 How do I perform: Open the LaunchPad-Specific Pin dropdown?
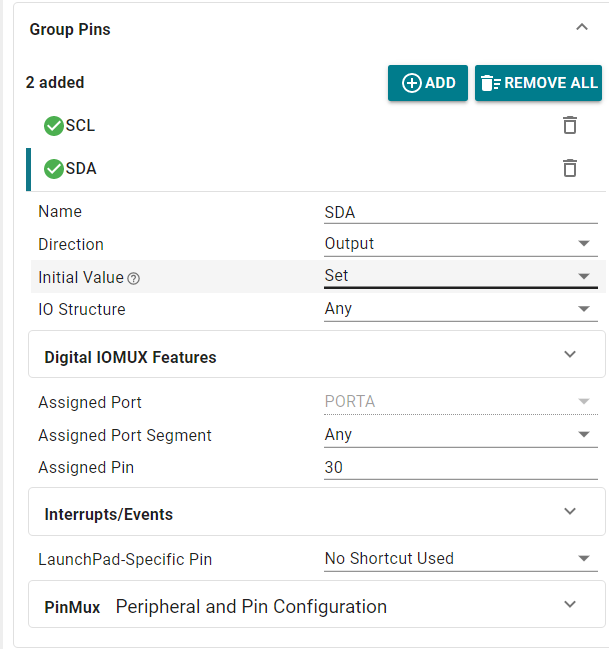pyautogui.click(x=461, y=559)
